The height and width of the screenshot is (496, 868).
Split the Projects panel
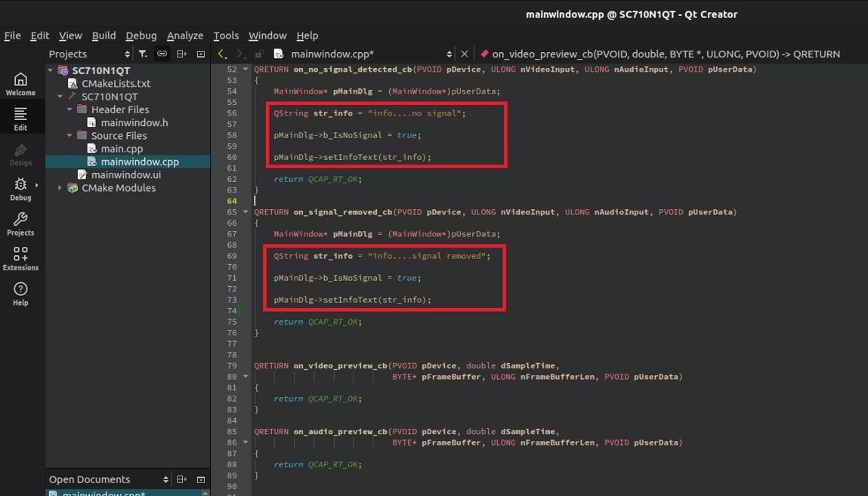point(181,54)
